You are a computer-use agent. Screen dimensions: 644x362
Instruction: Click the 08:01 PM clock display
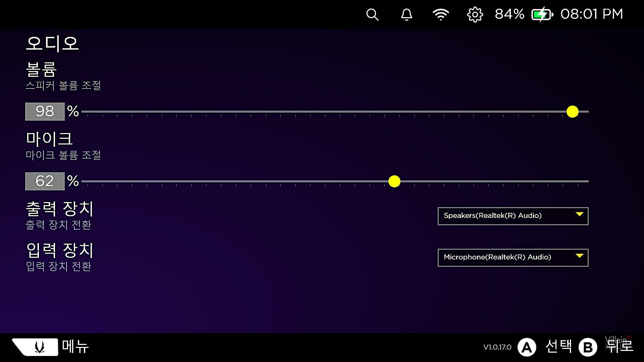591,14
